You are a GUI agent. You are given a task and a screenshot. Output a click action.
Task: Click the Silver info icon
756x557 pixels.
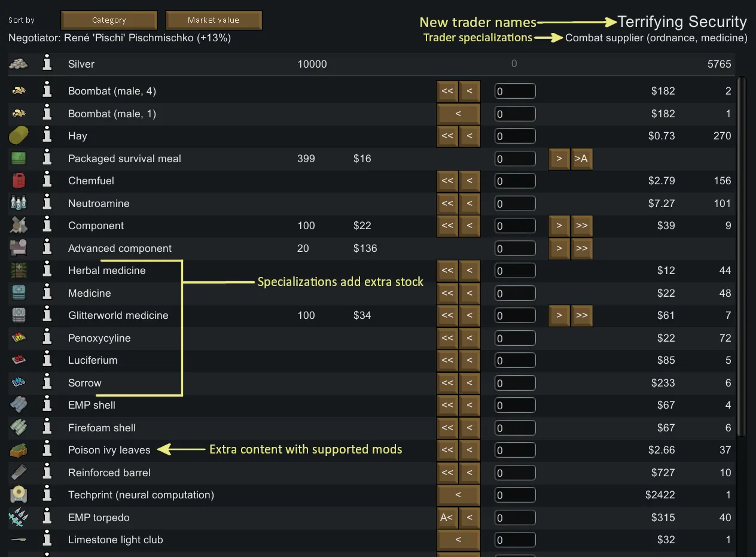pos(47,64)
